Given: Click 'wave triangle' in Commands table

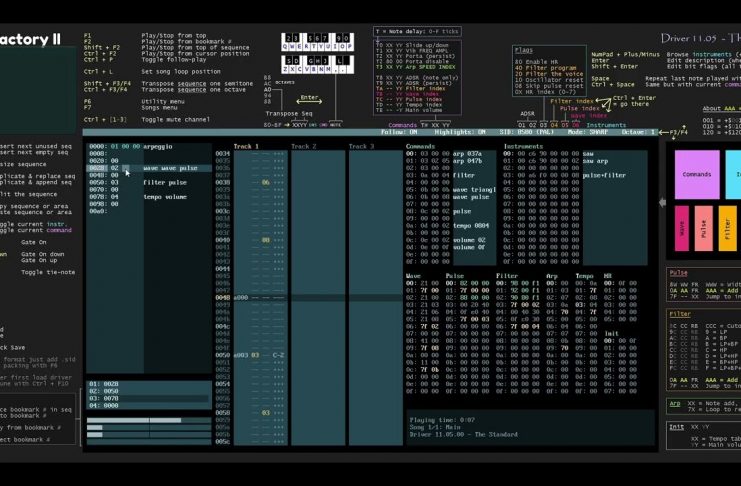Looking at the screenshot, I should pos(476,190).
